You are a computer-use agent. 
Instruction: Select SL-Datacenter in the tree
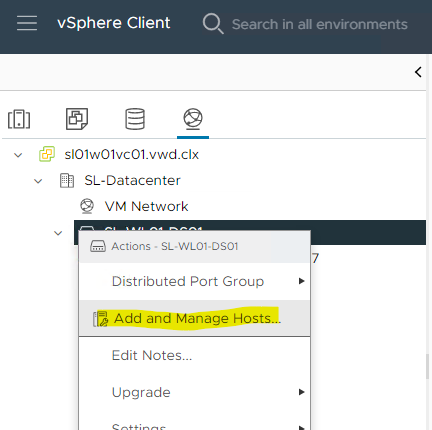coord(132,180)
